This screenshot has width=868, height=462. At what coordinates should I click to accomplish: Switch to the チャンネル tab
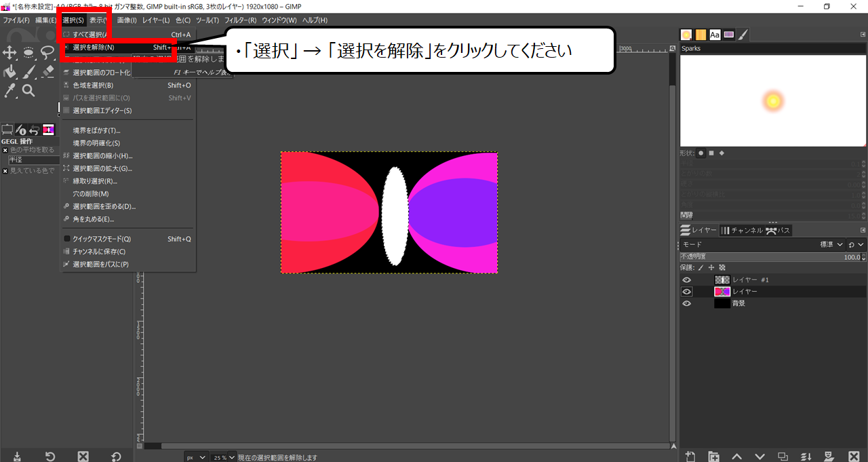click(741, 231)
